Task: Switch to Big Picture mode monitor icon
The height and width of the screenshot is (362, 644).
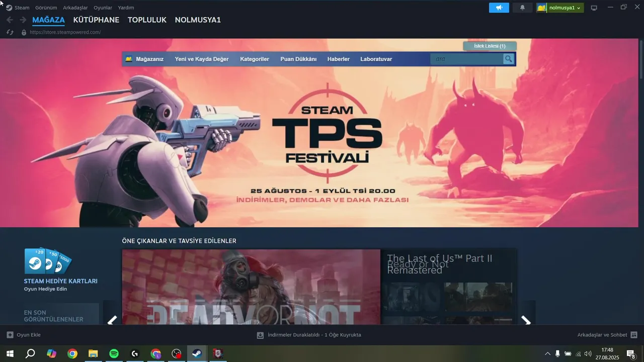Action: click(594, 8)
